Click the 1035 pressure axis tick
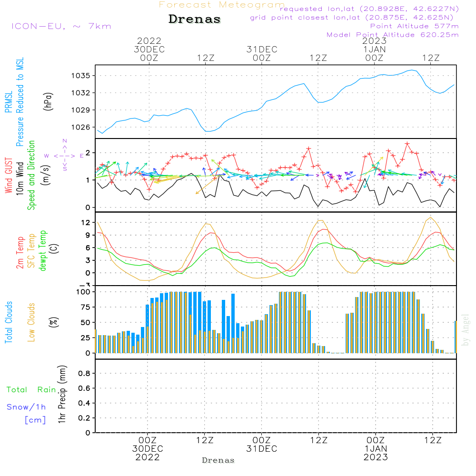The image size is (476, 476). 81,76
